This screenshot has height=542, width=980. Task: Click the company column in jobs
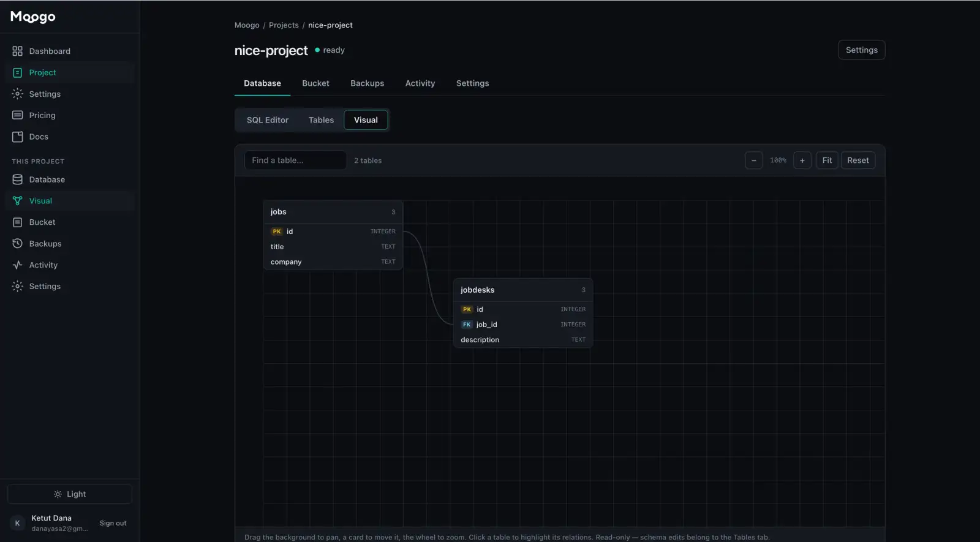coord(333,262)
